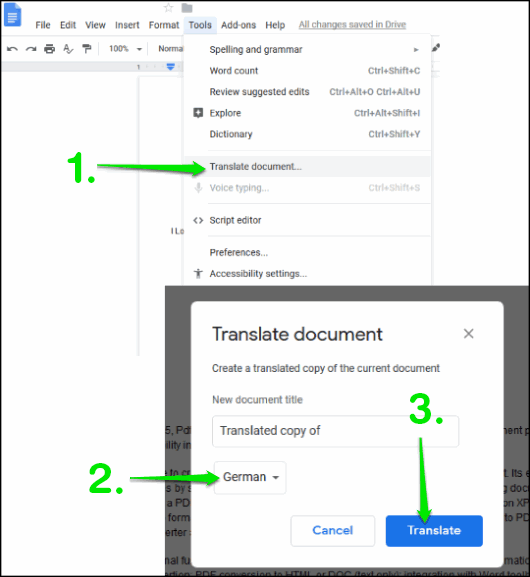Click the Undo arrow icon

coord(12,49)
